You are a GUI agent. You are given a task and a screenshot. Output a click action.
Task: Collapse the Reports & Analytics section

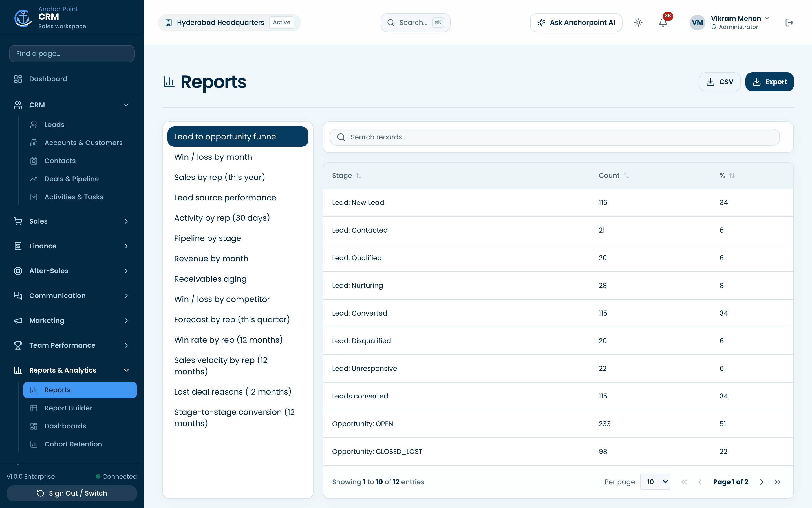[x=127, y=370]
